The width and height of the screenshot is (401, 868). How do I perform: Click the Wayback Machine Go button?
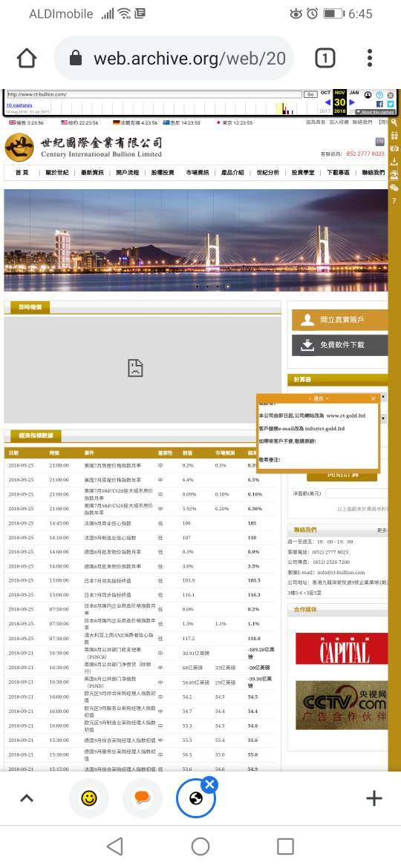coord(310,95)
